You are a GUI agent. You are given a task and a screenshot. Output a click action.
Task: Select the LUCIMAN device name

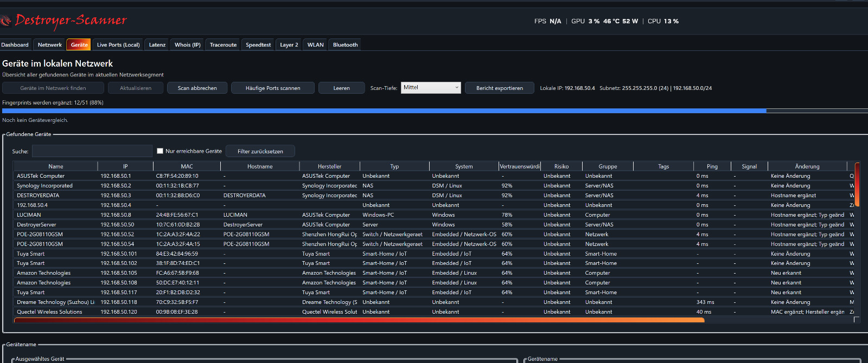(x=29, y=215)
